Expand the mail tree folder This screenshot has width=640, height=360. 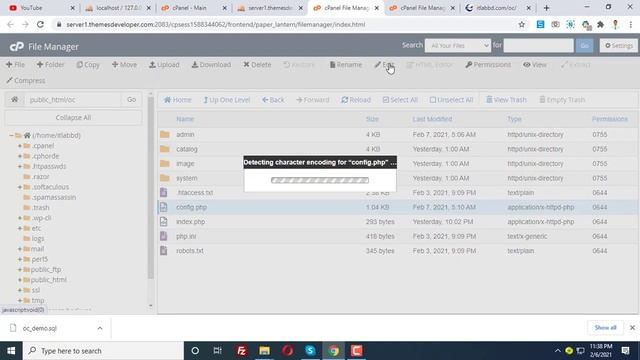[x=20, y=249]
